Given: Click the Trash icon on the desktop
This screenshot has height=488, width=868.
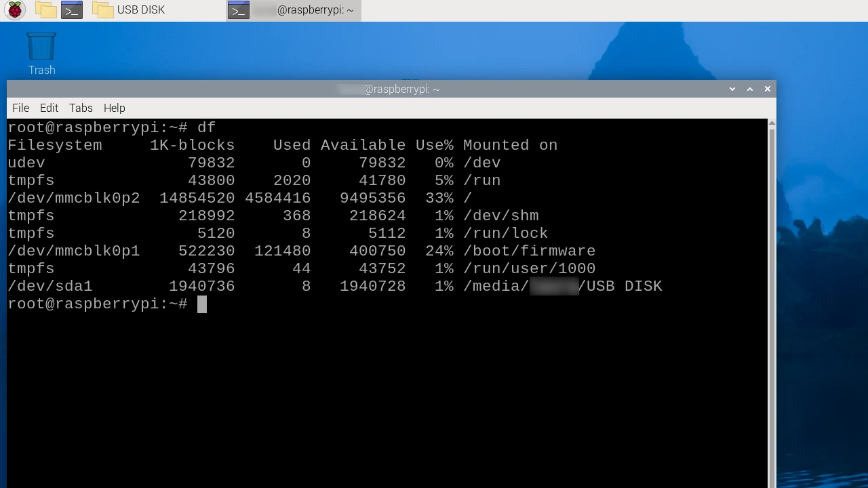Looking at the screenshot, I should coord(41,47).
